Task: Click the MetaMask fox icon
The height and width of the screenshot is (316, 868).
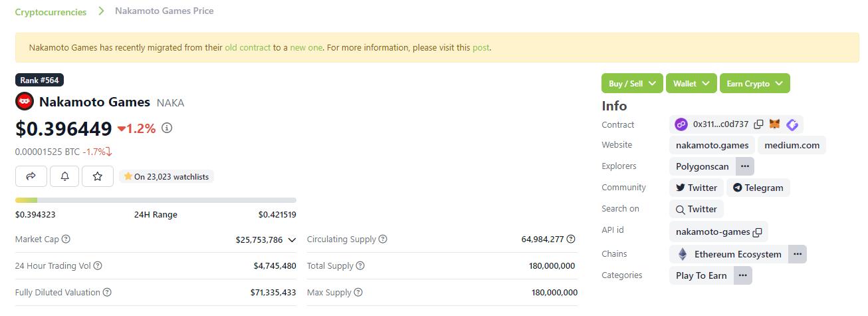Action: pos(774,124)
